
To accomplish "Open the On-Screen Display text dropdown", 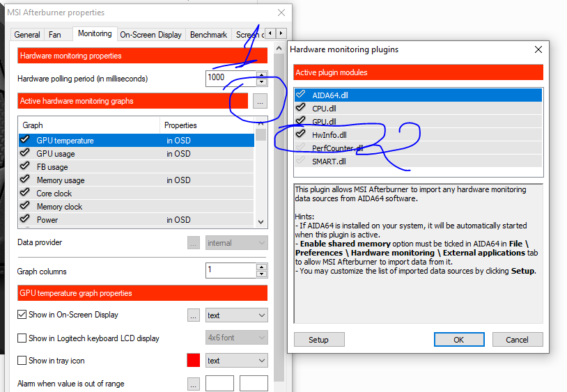I will point(237,315).
